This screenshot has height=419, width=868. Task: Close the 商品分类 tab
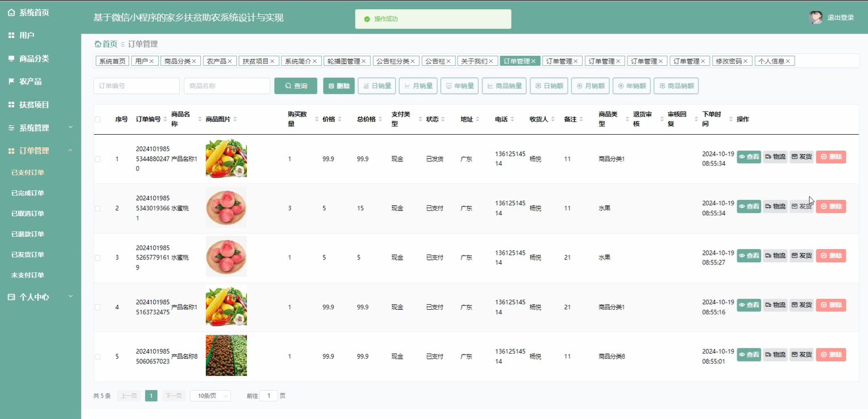coord(194,61)
